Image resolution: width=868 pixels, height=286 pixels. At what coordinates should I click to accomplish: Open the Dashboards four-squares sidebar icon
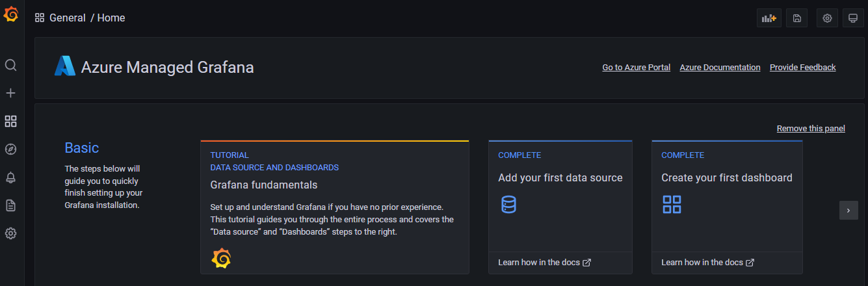(x=10, y=121)
